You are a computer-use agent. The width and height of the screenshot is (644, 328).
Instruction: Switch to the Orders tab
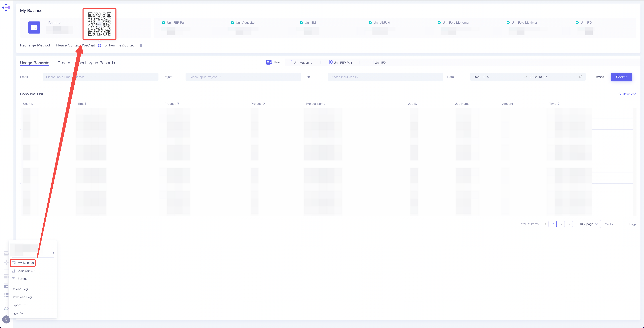point(64,63)
